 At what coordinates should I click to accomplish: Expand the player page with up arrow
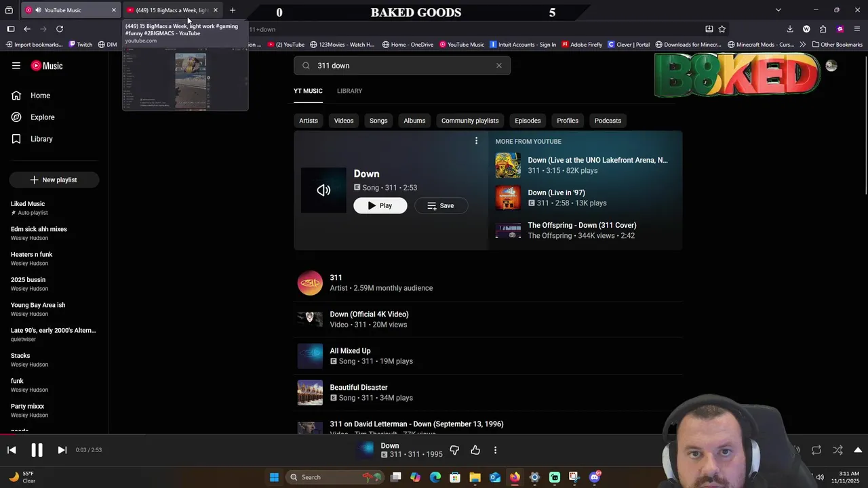click(858, 450)
